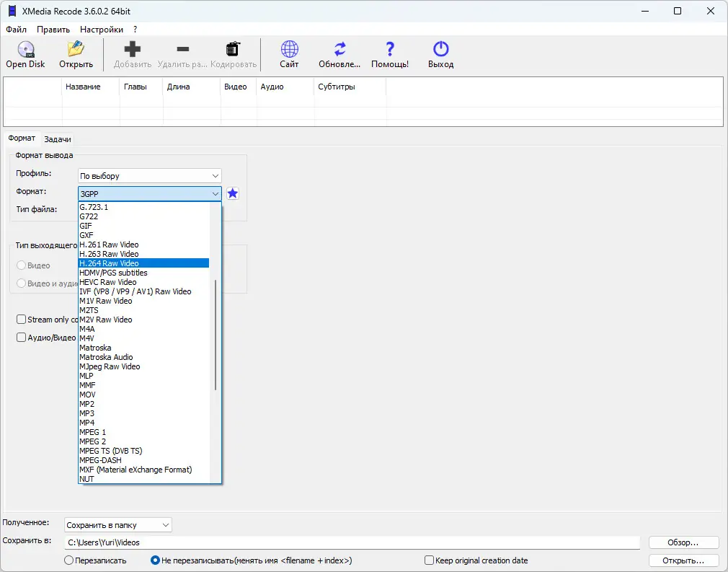Switch to the Задачи tab
The height and width of the screenshot is (572, 728).
coord(58,139)
